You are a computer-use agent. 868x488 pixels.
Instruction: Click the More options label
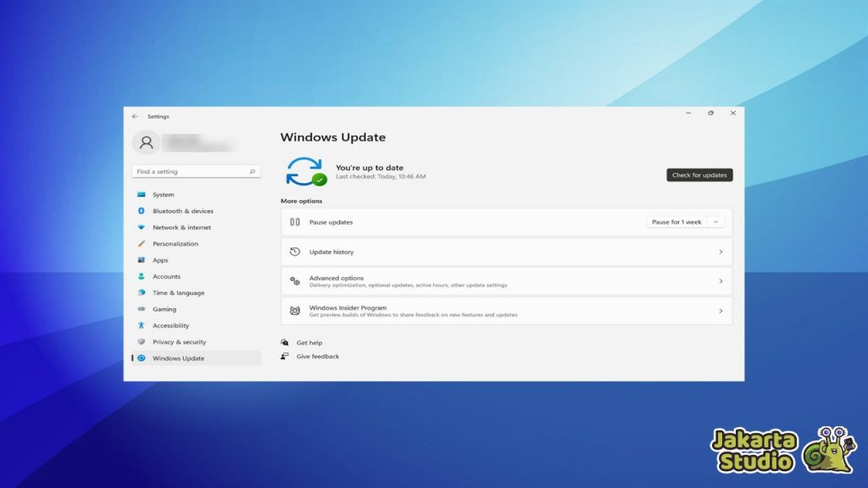tap(301, 201)
